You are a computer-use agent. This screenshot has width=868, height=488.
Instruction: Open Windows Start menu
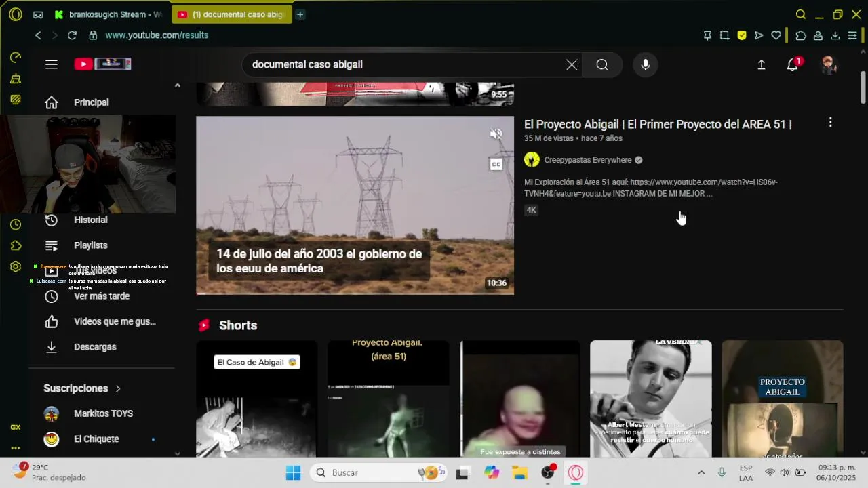(293, 472)
